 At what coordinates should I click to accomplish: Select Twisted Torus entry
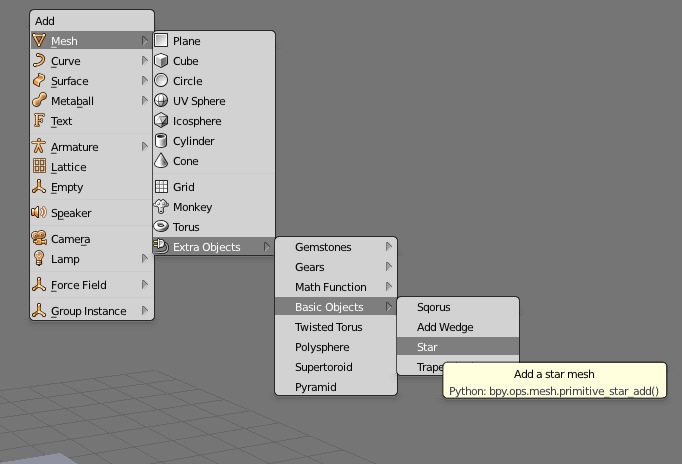pyautogui.click(x=336, y=327)
